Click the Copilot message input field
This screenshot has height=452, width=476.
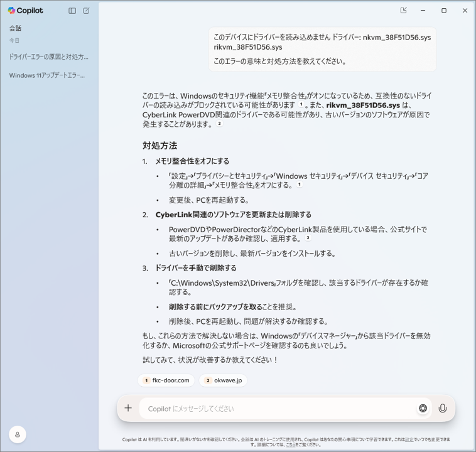(x=276, y=409)
